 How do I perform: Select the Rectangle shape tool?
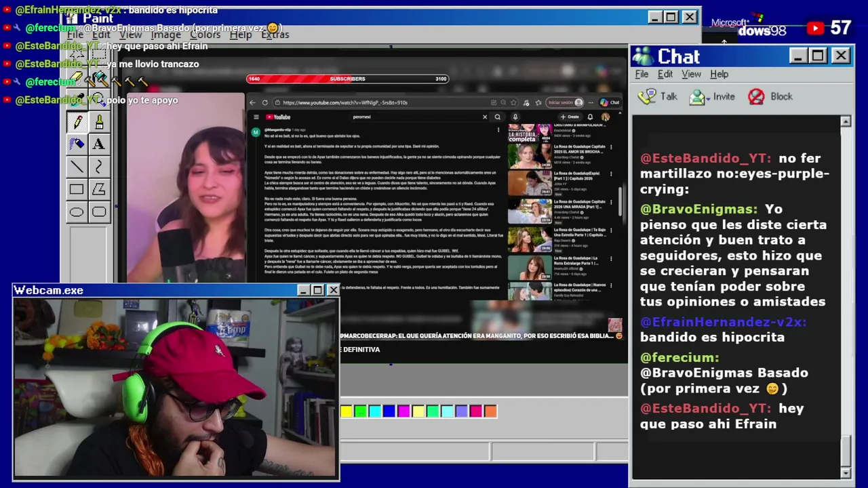[77, 190]
